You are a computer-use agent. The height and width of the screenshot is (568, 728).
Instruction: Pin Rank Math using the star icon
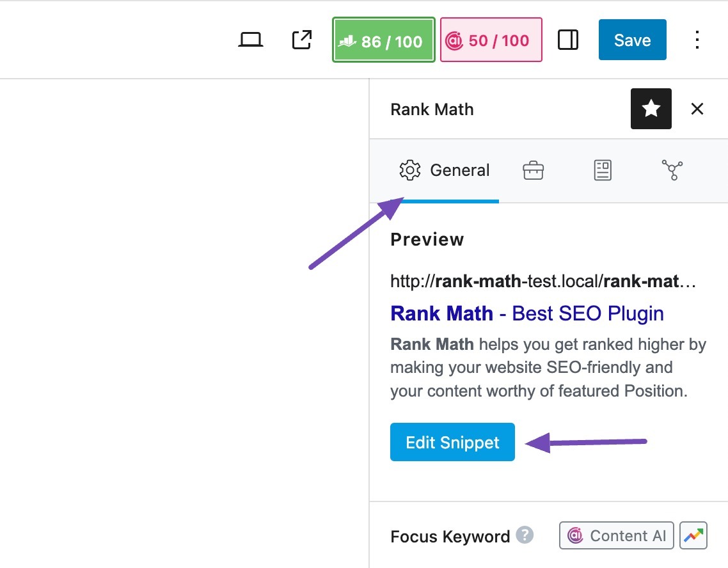tap(651, 109)
